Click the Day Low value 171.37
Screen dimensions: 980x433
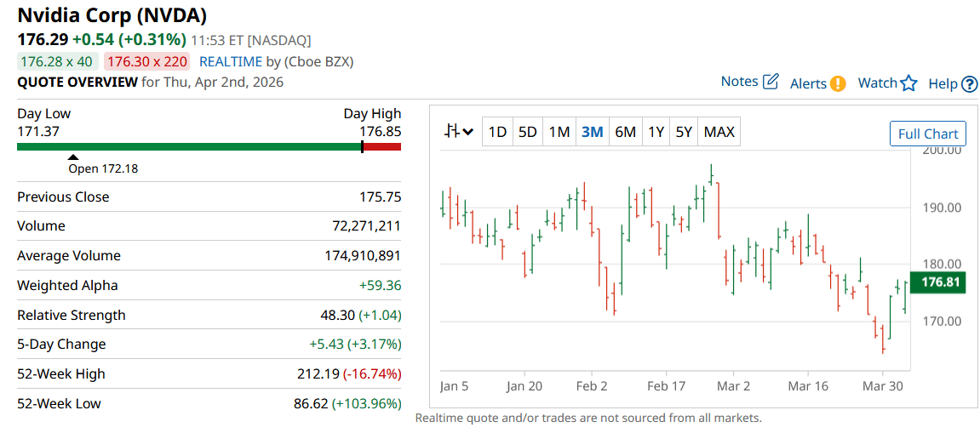coord(38,131)
